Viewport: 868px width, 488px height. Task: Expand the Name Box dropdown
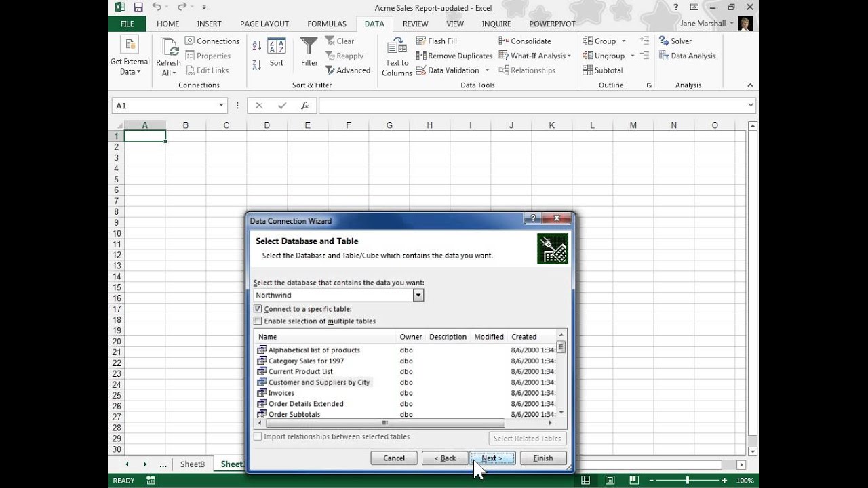click(221, 106)
